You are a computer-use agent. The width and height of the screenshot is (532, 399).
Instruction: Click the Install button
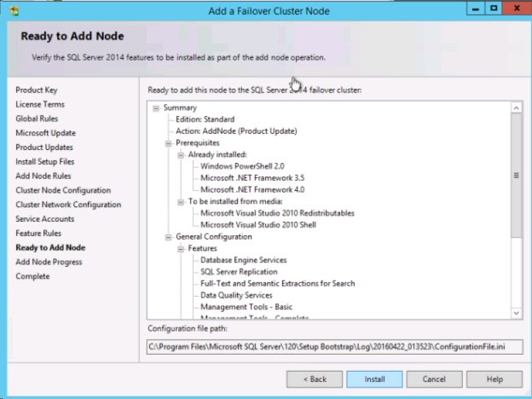point(374,379)
